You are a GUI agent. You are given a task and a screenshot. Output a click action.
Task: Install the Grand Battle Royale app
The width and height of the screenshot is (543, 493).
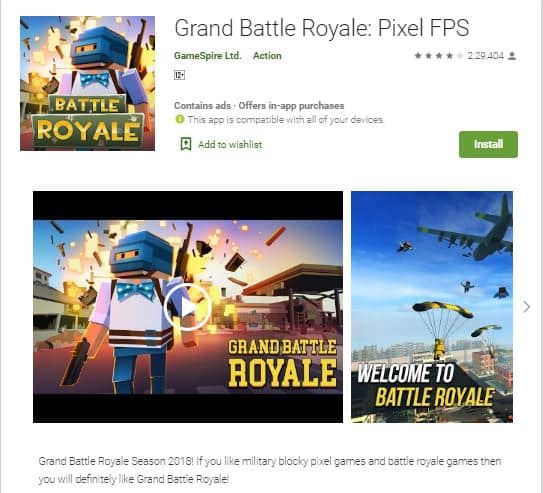[488, 144]
